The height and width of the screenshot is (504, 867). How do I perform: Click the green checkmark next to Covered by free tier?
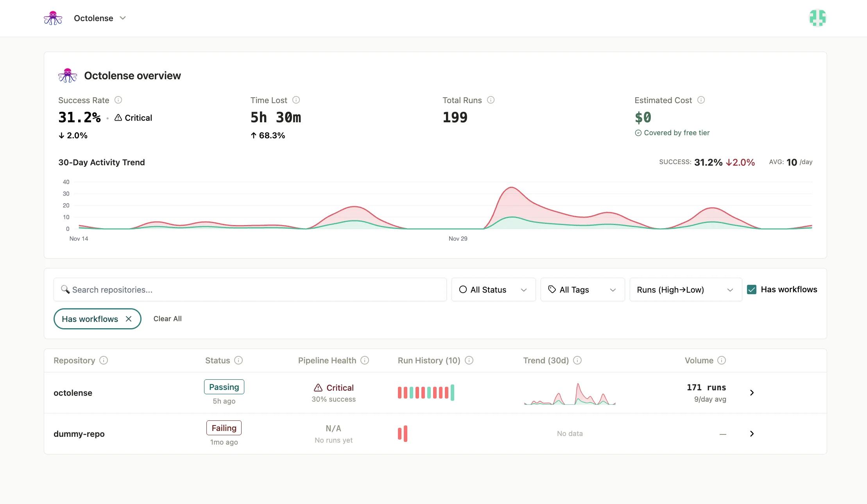[638, 132]
